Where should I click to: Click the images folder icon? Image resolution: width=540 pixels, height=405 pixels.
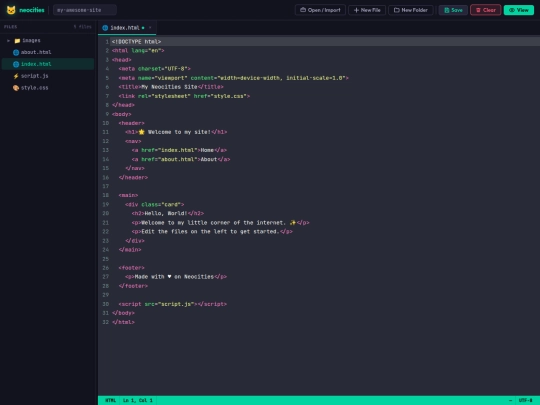tap(17, 41)
